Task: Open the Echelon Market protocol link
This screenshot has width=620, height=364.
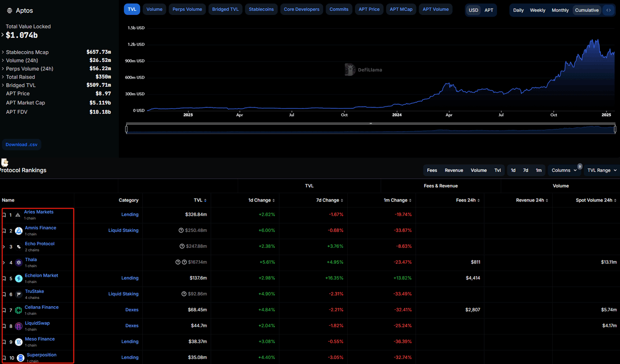Action: click(x=41, y=276)
